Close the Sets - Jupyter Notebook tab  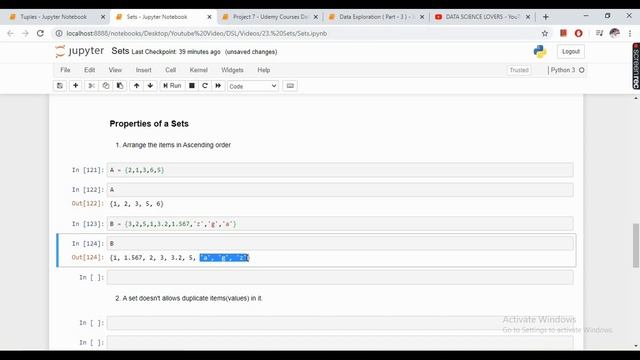click(209, 17)
